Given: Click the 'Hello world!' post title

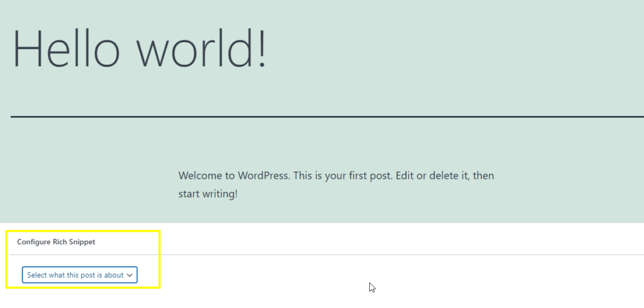Looking at the screenshot, I should point(140,48).
